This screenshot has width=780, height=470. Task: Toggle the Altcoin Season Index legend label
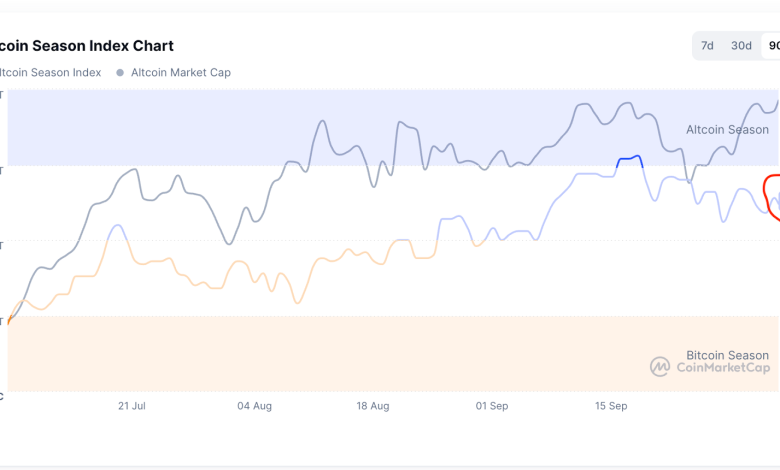50,72
